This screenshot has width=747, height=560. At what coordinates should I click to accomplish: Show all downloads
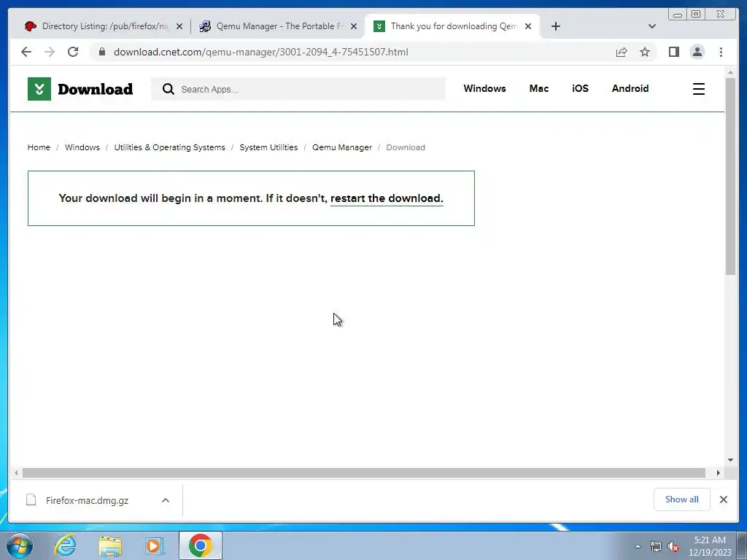tap(682, 499)
